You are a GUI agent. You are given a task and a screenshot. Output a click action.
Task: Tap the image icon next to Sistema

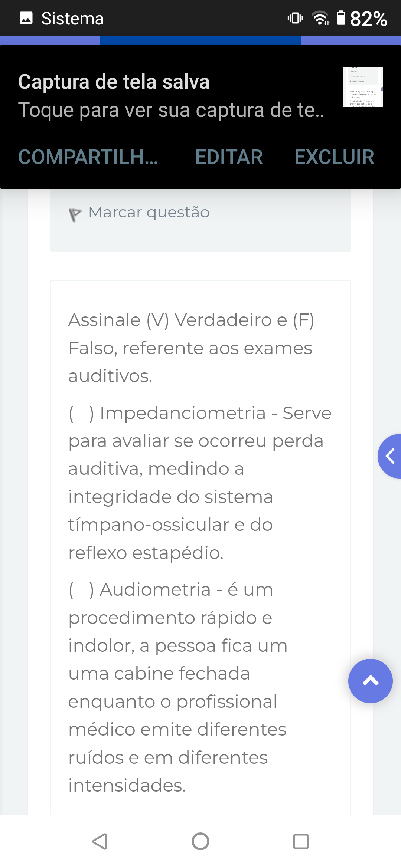(x=26, y=18)
